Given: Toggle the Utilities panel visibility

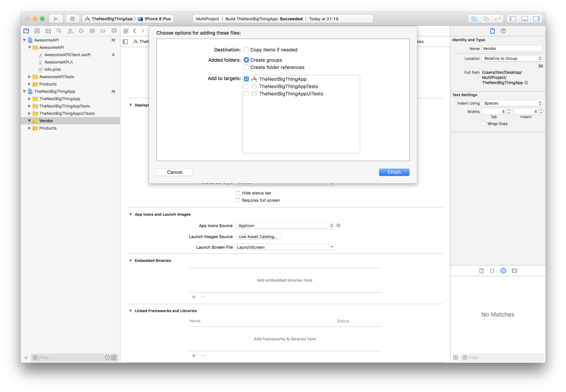Looking at the screenshot, I should point(536,19).
